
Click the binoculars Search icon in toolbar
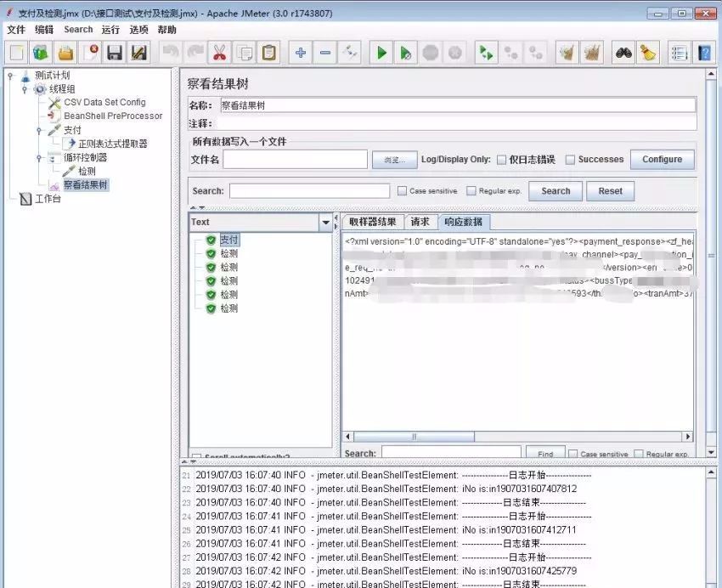click(x=624, y=53)
